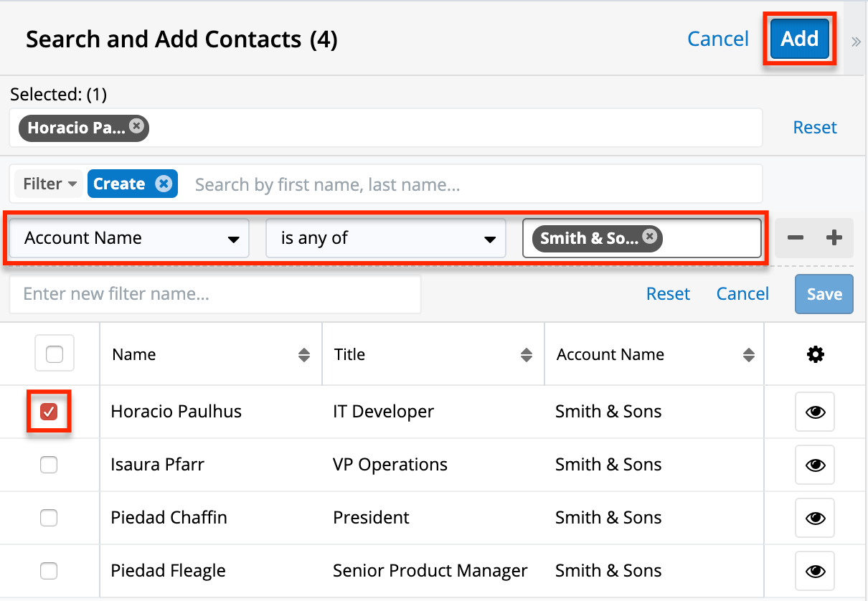Preview Piedad Chaffin with the eye icon
Viewport: 868px width, 601px height.
click(x=815, y=518)
